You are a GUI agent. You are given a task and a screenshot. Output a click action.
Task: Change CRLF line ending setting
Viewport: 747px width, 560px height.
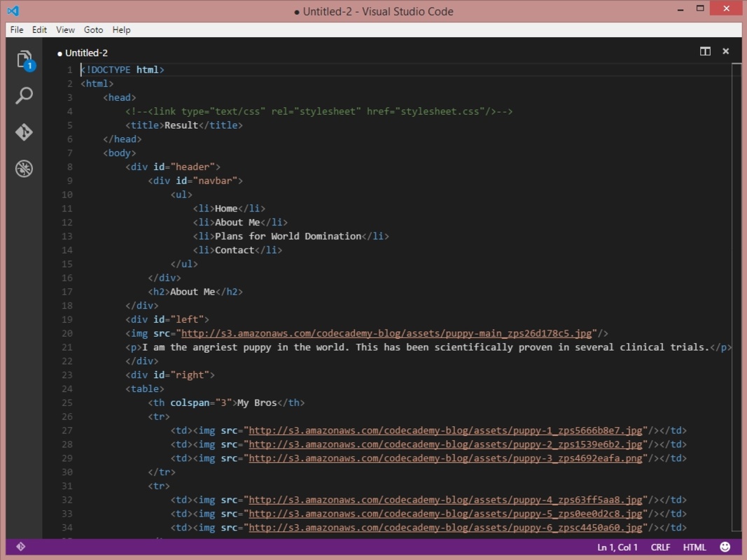pyautogui.click(x=660, y=547)
